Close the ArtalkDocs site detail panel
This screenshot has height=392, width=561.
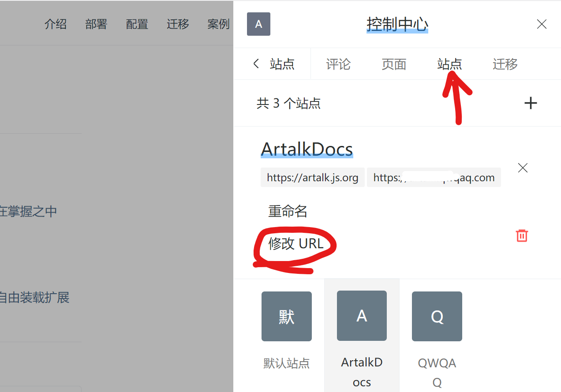(523, 168)
